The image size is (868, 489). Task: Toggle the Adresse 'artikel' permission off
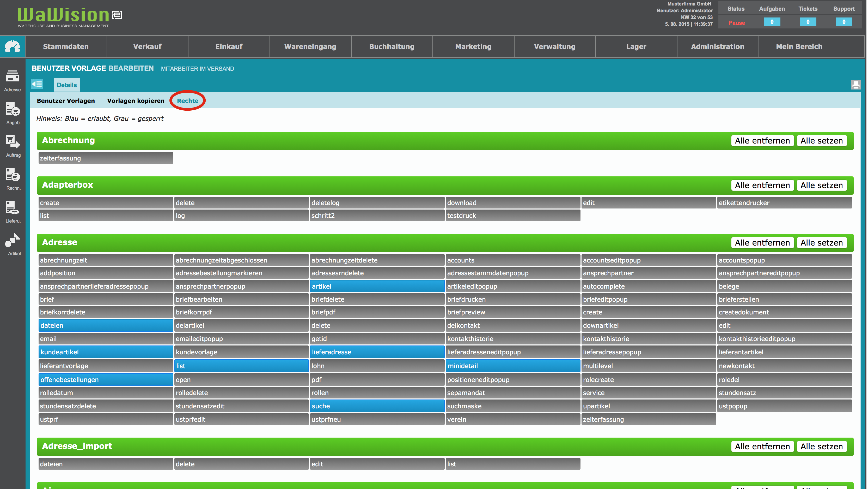tap(377, 286)
